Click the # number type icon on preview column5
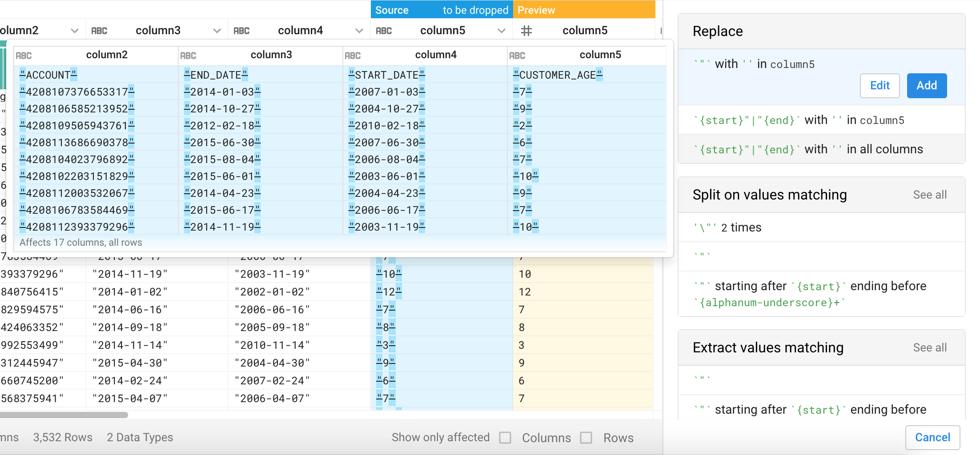The image size is (980, 455). pos(526,31)
